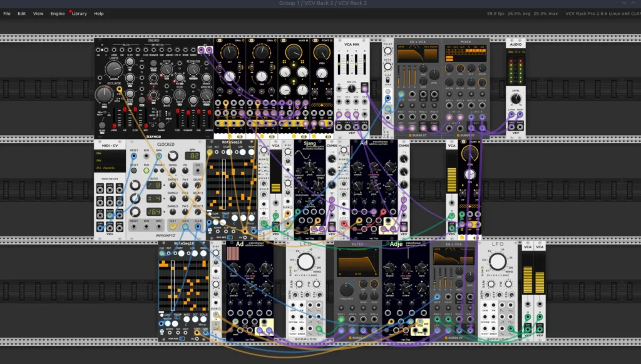Viewport: 641px width, 364px height.
Task: Open the View menu
Action: point(38,14)
